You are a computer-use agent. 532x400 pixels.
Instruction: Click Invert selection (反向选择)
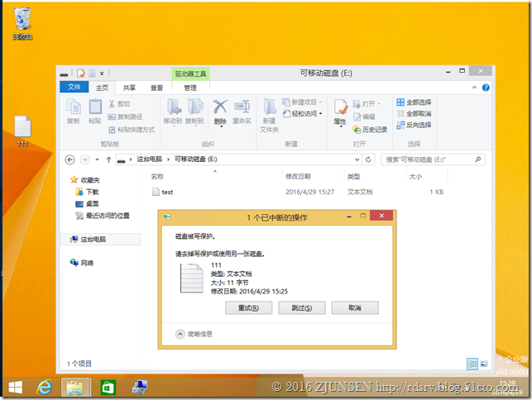coord(414,125)
